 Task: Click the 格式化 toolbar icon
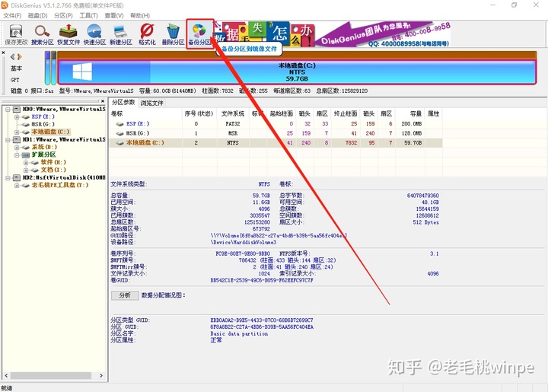147,35
